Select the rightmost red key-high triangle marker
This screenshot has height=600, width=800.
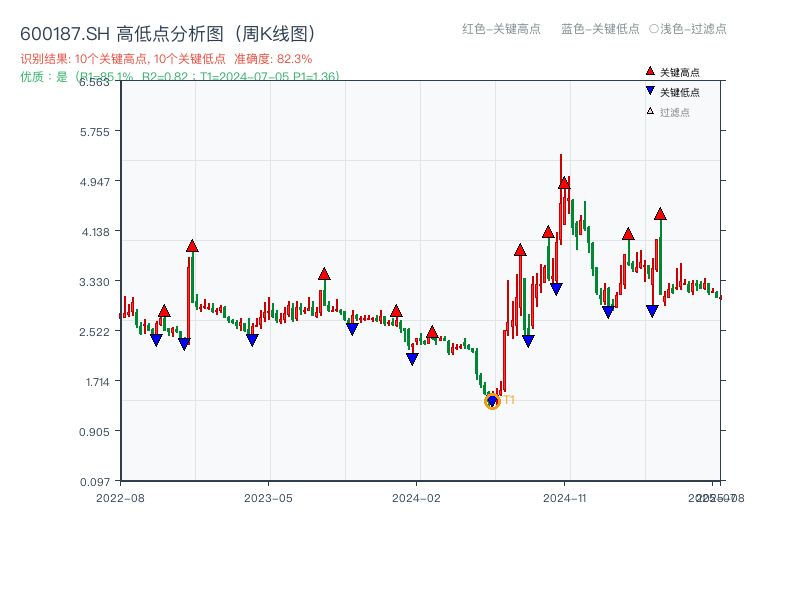coord(661,213)
